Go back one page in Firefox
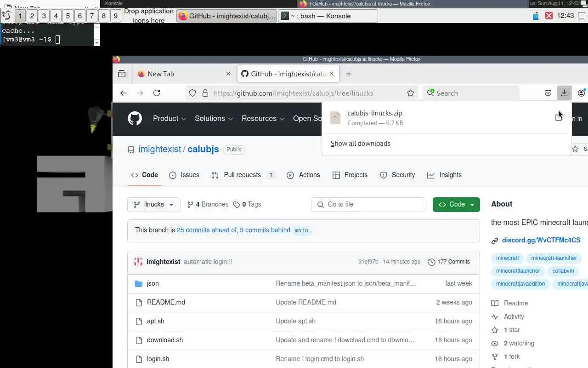The width and height of the screenshot is (588, 368). (124, 93)
